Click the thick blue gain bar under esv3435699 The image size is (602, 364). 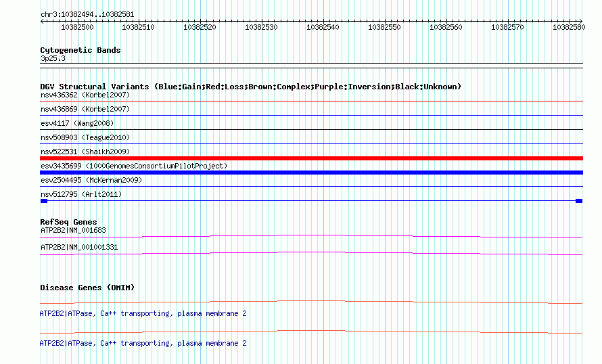tap(311, 173)
